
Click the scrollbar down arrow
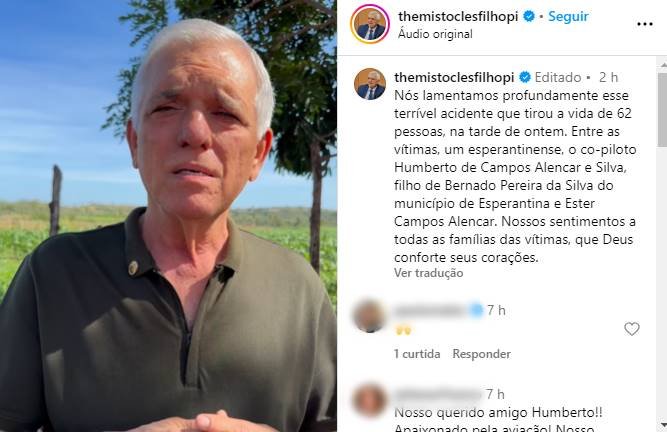(663, 425)
